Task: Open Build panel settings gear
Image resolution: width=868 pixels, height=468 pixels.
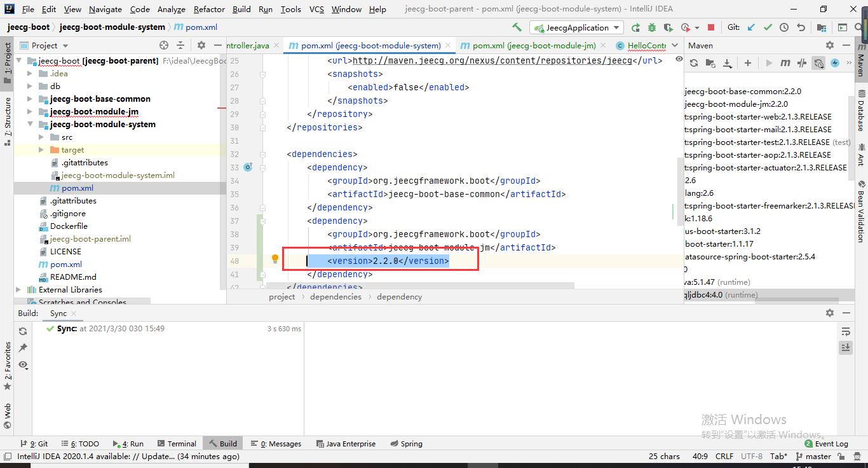Action: [x=829, y=313]
